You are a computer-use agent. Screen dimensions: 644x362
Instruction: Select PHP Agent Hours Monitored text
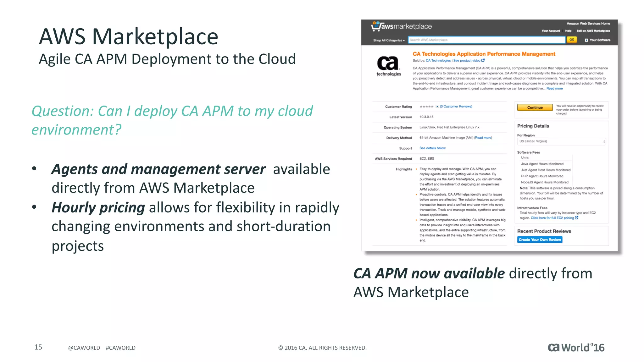point(542,176)
